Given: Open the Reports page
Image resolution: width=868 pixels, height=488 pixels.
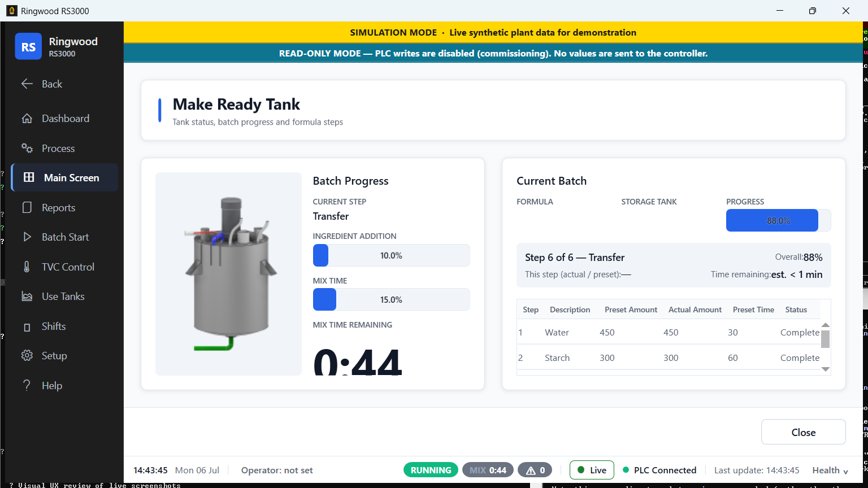Looking at the screenshot, I should coord(64,207).
